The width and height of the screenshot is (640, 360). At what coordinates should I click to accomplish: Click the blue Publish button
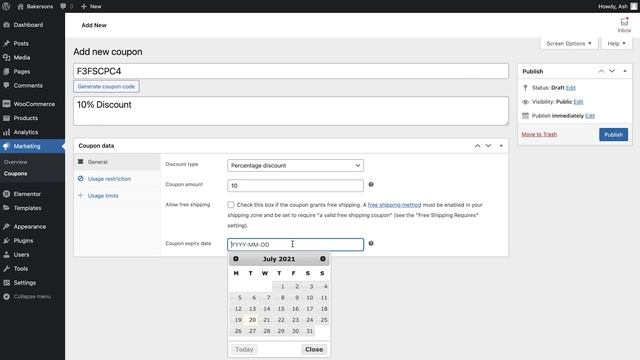613,135
